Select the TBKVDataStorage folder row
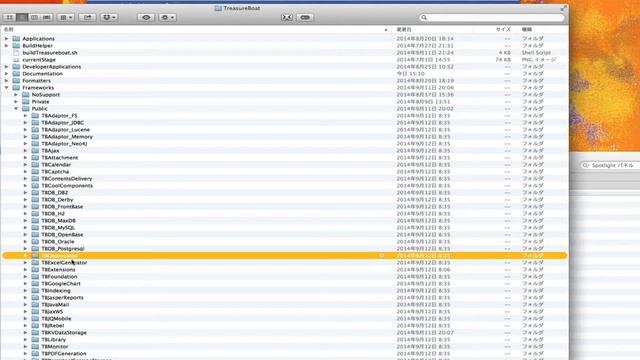This screenshot has width=640, height=360. click(x=284, y=333)
